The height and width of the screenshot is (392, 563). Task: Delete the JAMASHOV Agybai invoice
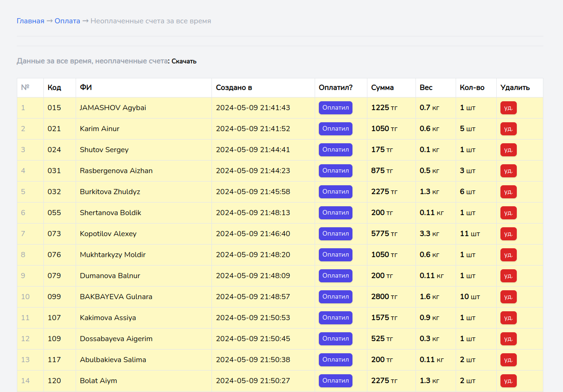pyautogui.click(x=508, y=108)
